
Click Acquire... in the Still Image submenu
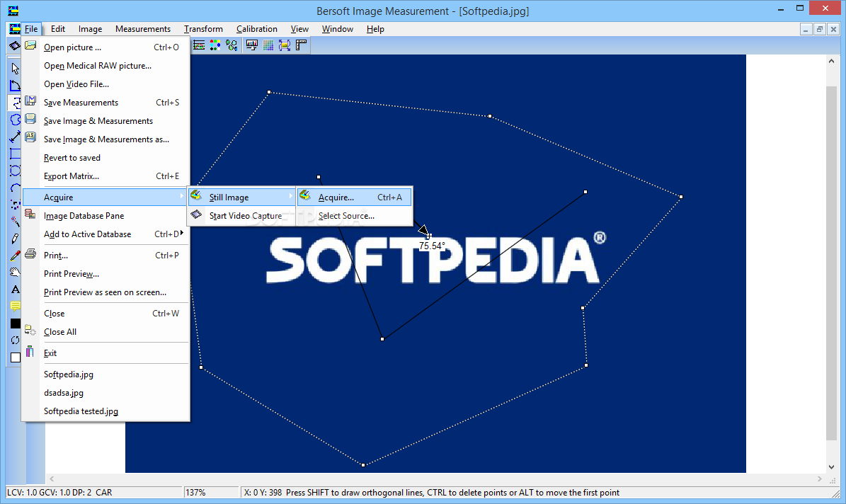[355, 197]
